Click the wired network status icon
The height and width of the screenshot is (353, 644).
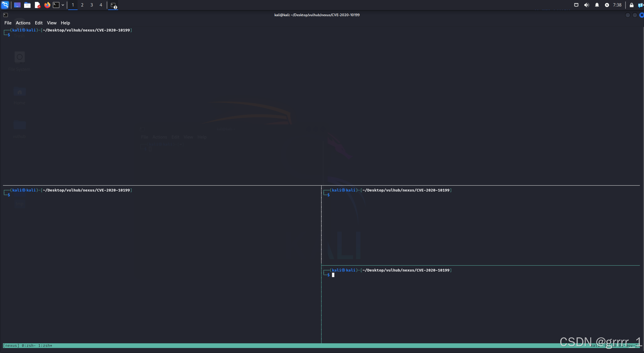click(x=576, y=5)
